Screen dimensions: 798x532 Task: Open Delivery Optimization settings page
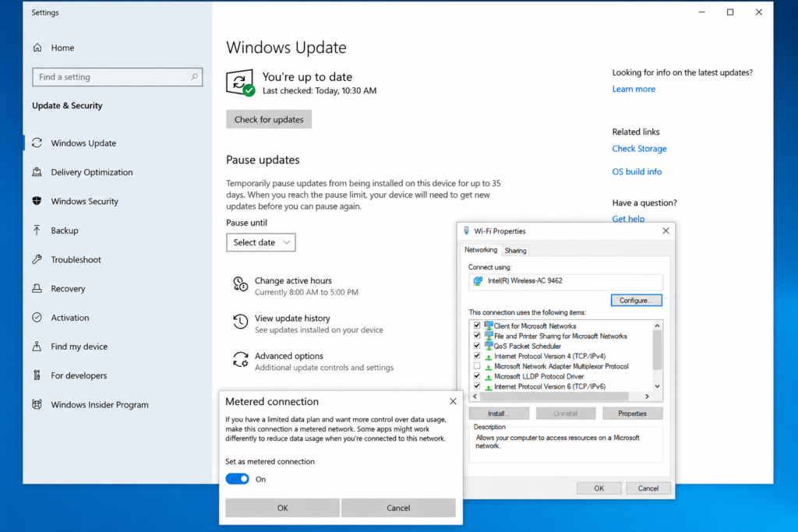click(x=92, y=172)
